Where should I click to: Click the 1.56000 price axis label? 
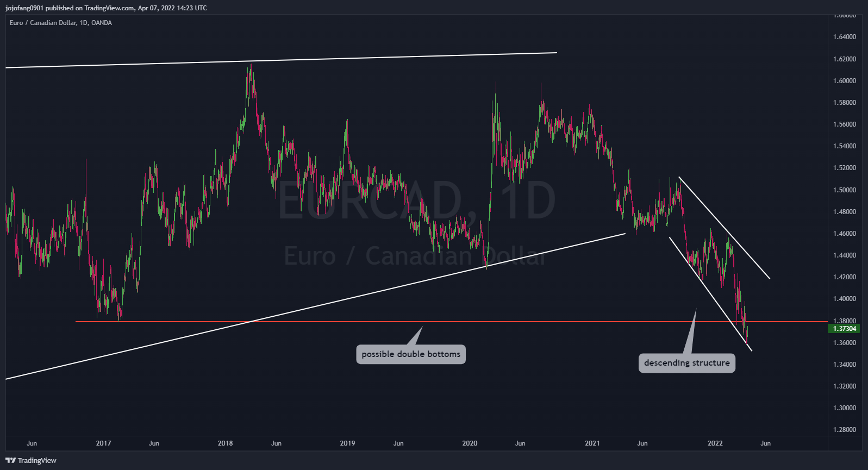pos(845,124)
